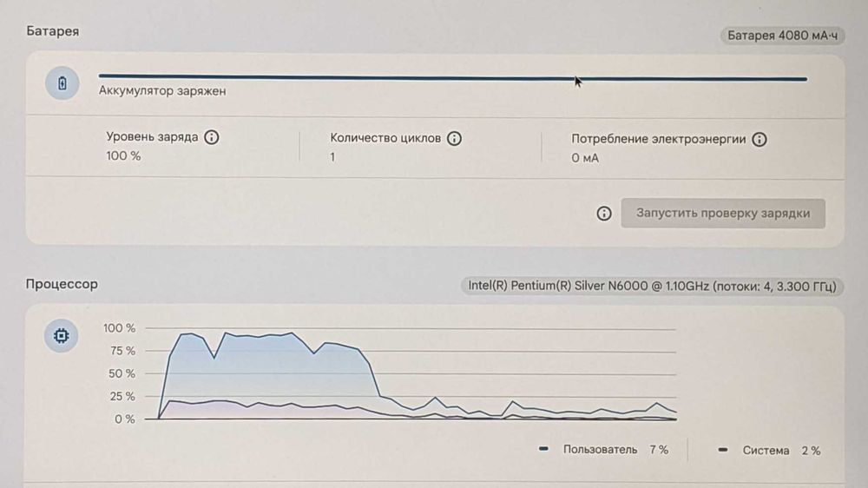868x488 pixels.
Task: Click the 25 % axis label on graph
Action: click(x=122, y=396)
